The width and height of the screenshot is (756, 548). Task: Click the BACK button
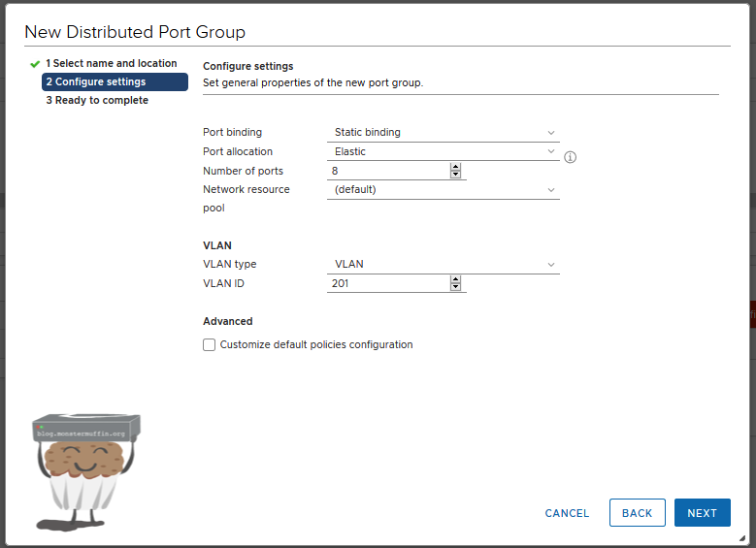[637, 513]
